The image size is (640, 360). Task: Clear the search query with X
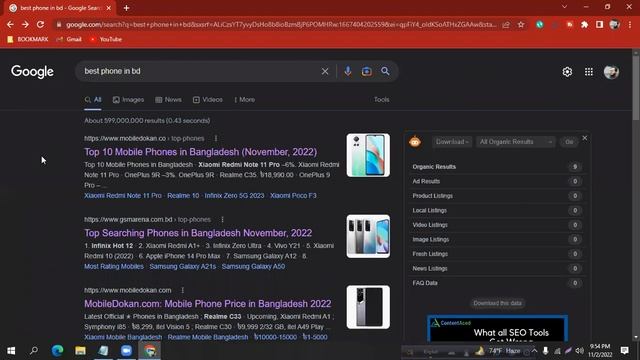pyautogui.click(x=325, y=71)
